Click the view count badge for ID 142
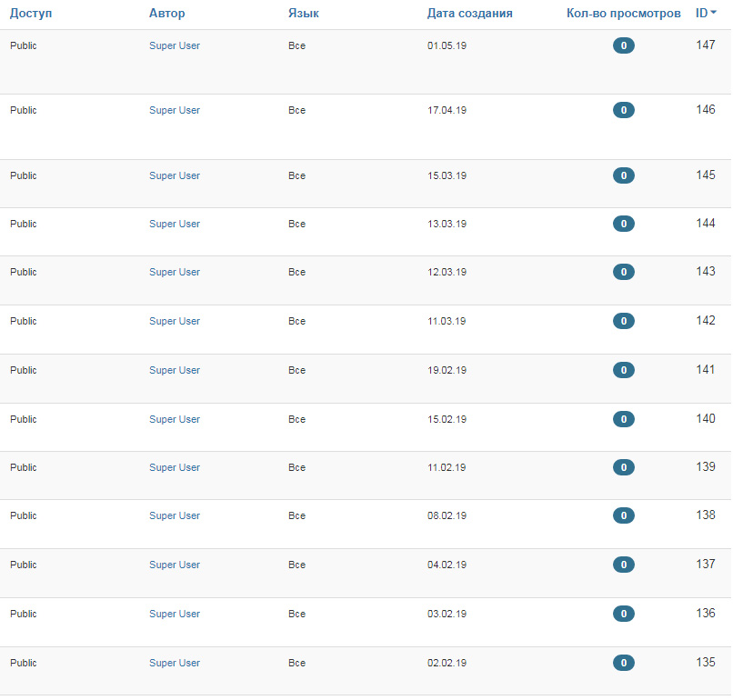The image size is (733, 700). [623, 321]
